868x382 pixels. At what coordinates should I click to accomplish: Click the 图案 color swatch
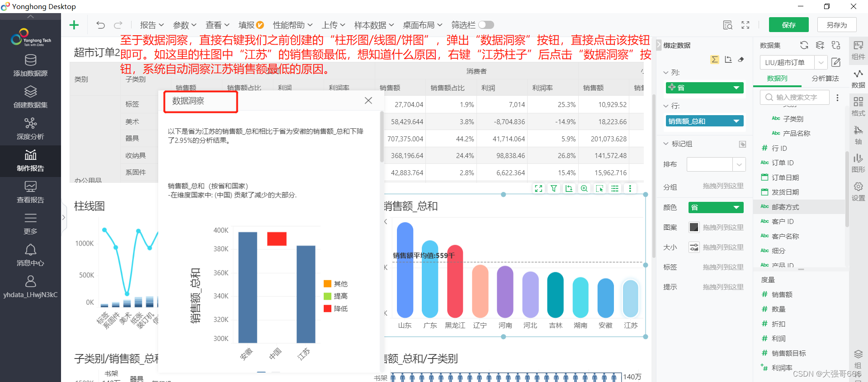(693, 227)
